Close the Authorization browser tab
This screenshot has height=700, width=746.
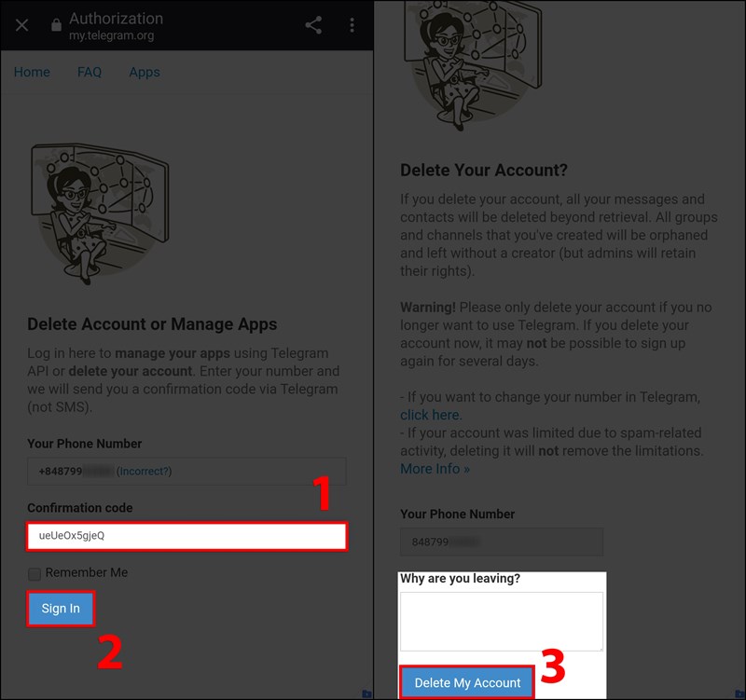[x=21, y=25]
